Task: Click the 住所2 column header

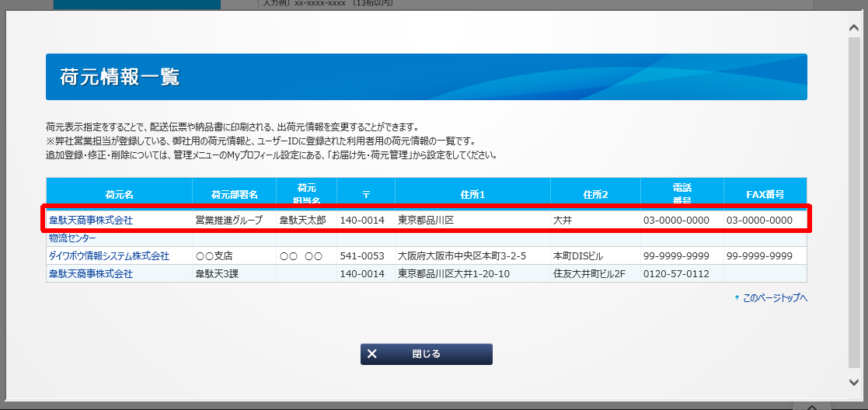Action: pyautogui.click(x=595, y=194)
